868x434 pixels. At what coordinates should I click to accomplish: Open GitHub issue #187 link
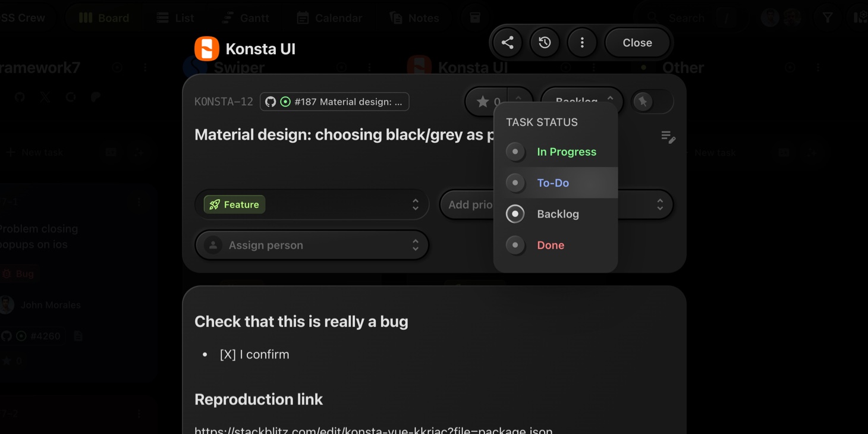tap(335, 102)
